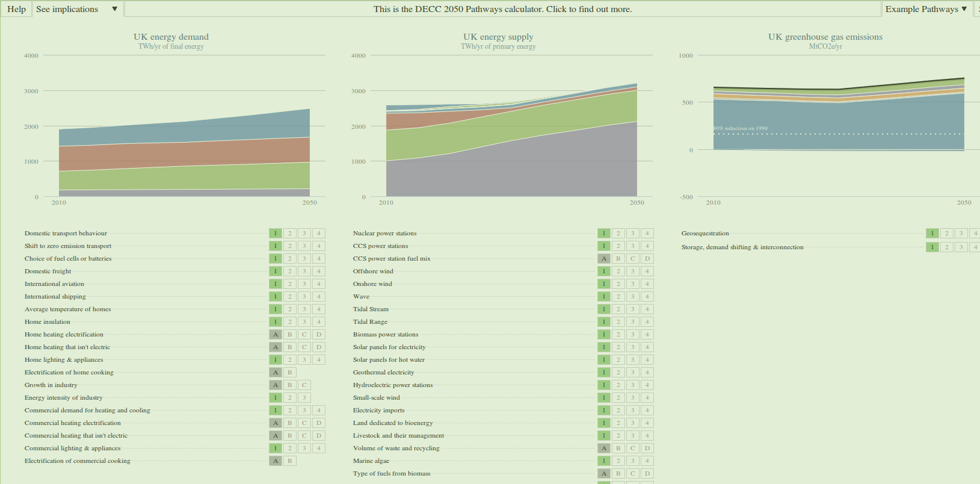Set Nuclear power stations to level 4
The image size is (980, 484).
pos(647,234)
